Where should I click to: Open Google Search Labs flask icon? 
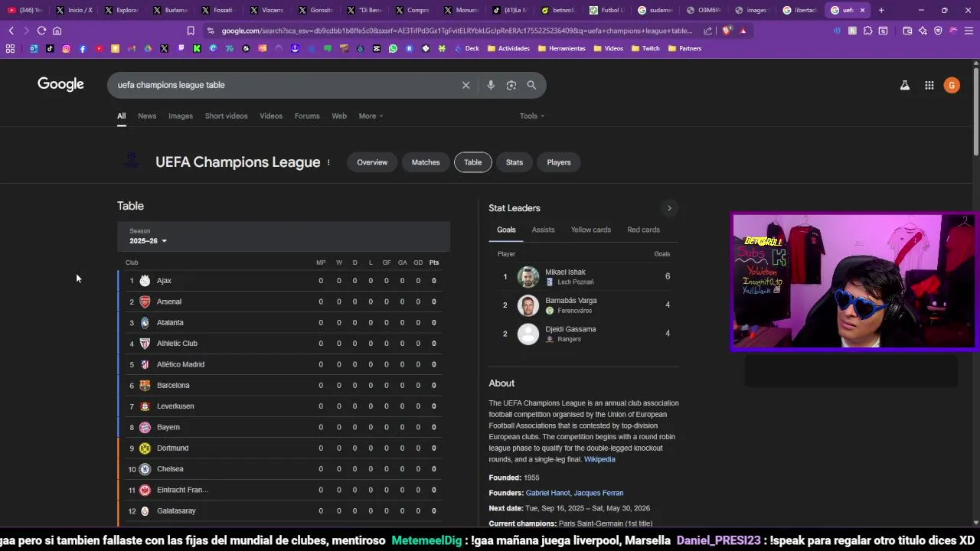coord(905,86)
